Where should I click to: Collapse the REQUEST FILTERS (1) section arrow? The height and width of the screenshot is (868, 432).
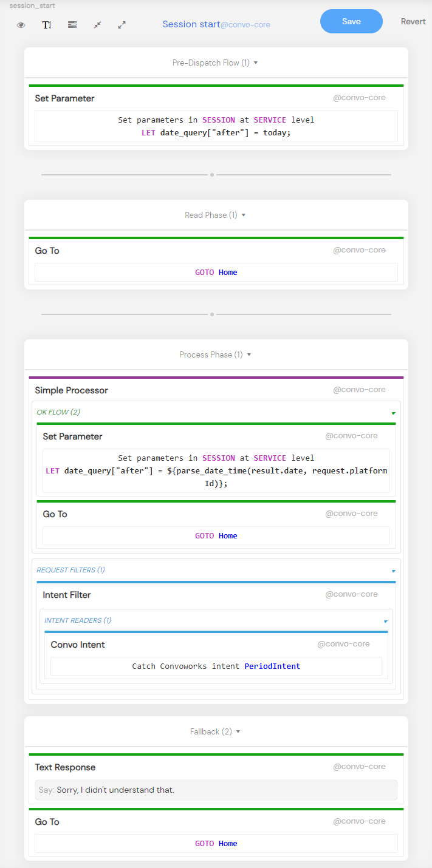(393, 571)
